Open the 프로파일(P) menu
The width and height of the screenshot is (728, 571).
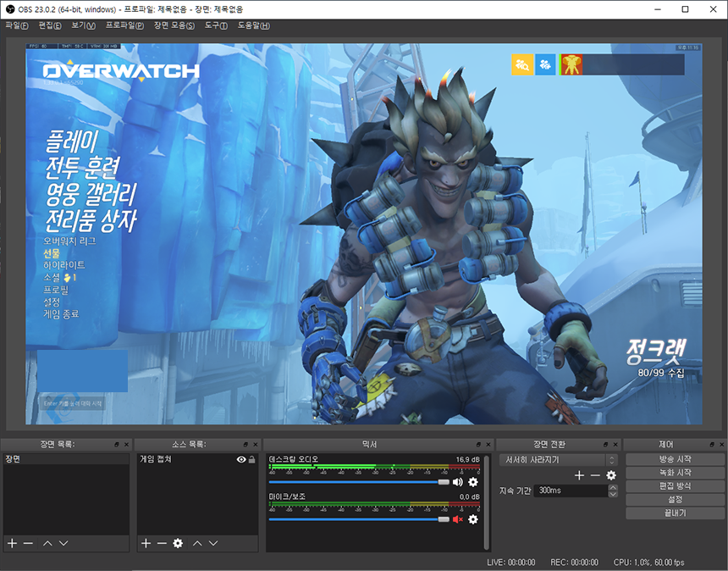click(x=124, y=25)
